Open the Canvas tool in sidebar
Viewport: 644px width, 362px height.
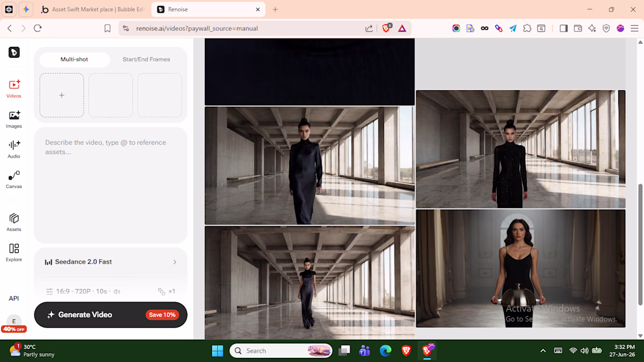point(14,180)
